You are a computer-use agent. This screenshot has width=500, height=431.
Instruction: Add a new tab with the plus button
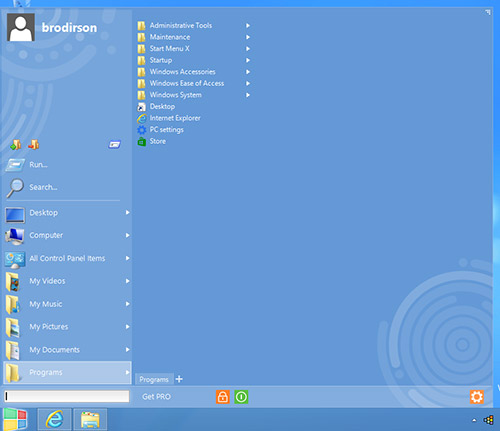pos(179,379)
